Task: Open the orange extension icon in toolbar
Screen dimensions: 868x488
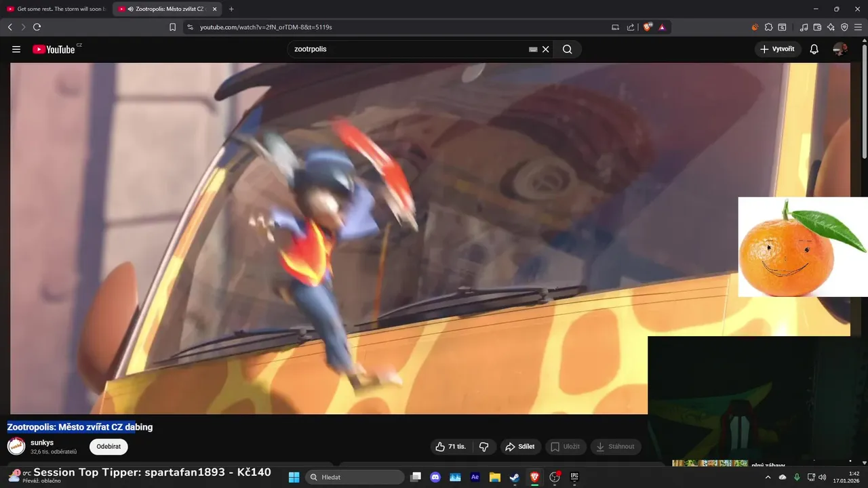Action: coord(755,27)
